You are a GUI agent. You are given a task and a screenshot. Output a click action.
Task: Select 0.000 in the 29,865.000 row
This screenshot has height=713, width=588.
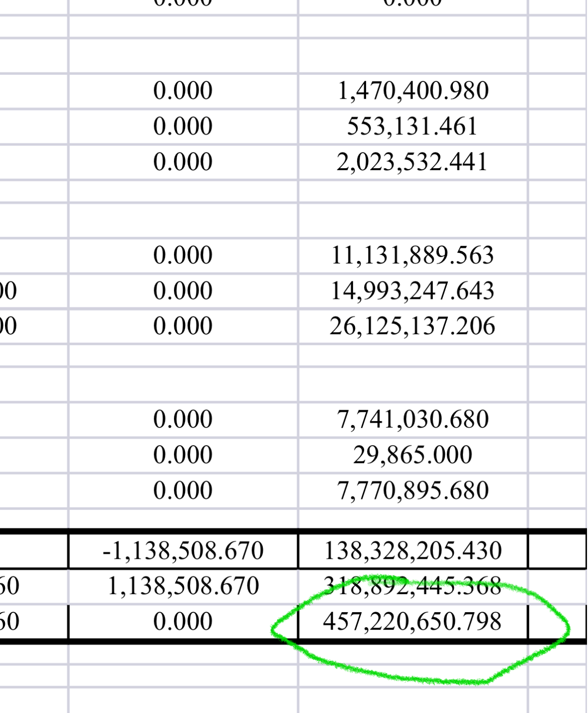pos(183,455)
